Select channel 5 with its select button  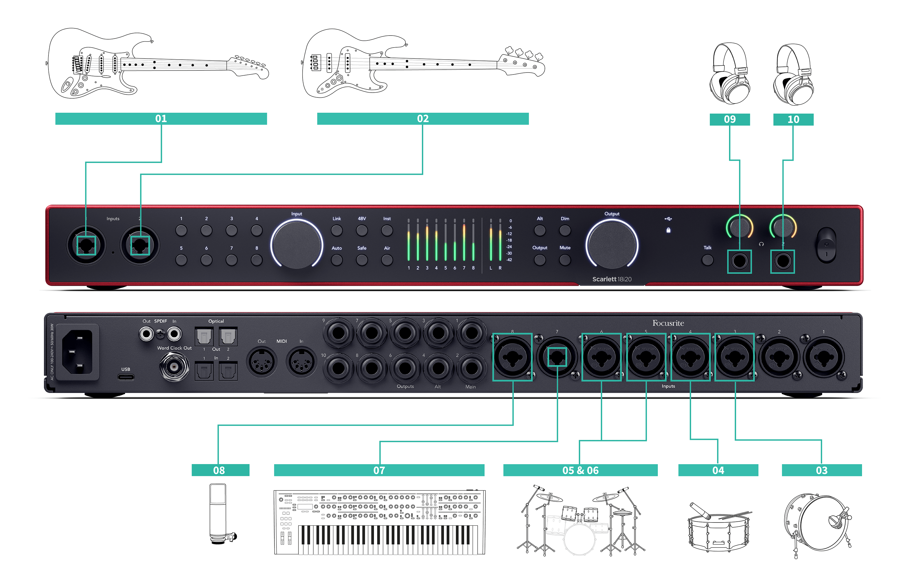pyautogui.click(x=181, y=260)
